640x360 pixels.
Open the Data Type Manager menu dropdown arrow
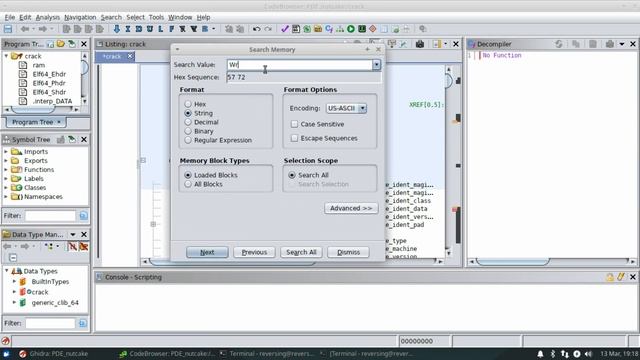[73, 235]
